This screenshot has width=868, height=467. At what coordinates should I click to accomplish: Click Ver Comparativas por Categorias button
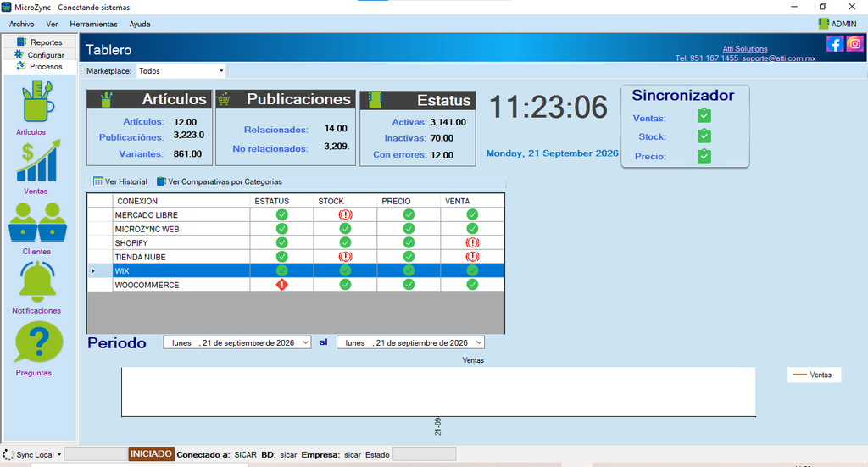pos(220,181)
